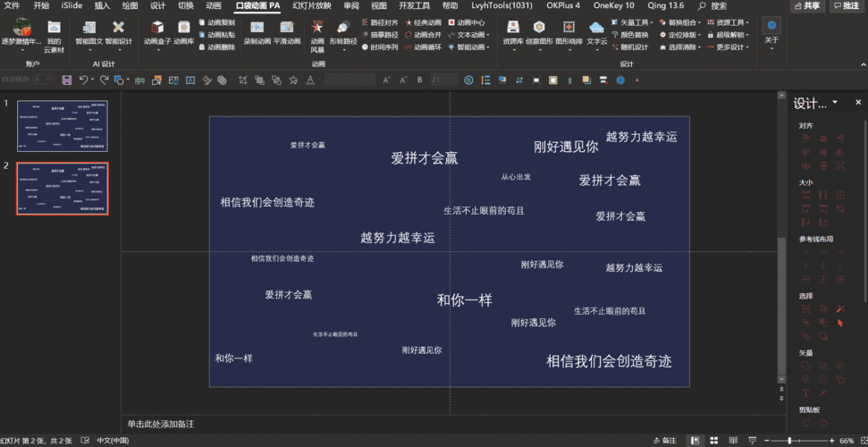The width and height of the screenshot is (868, 447).
Task: Click 动画中心 animation center
Action: click(x=466, y=22)
